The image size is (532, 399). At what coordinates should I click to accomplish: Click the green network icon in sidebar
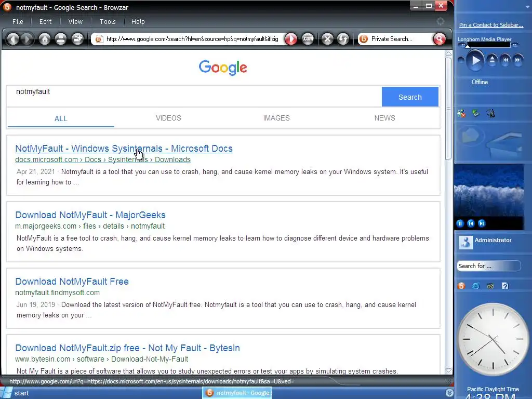(x=476, y=113)
